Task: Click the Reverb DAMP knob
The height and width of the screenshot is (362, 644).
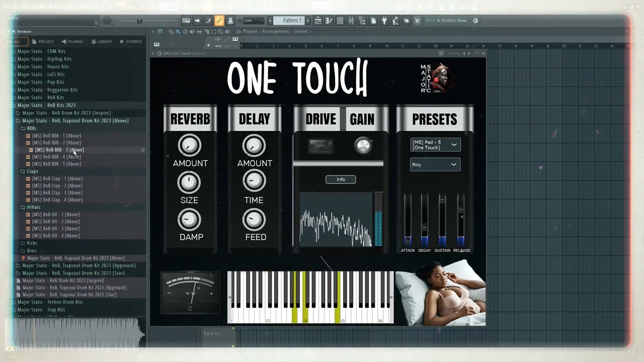Action: (189, 219)
